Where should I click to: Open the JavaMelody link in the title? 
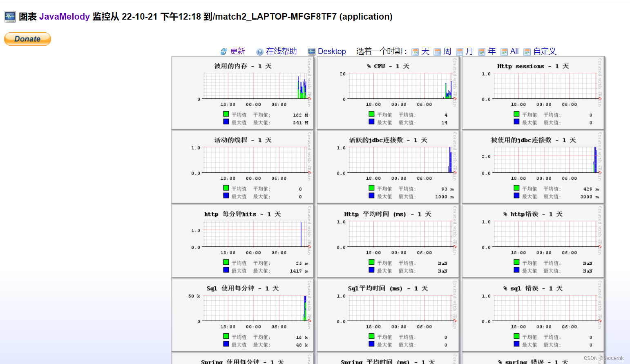[x=64, y=17]
